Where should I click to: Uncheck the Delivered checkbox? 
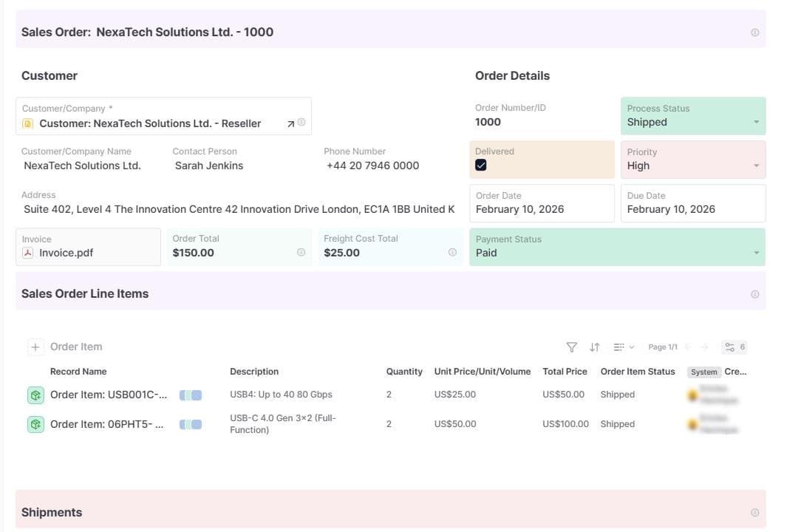[481, 166]
